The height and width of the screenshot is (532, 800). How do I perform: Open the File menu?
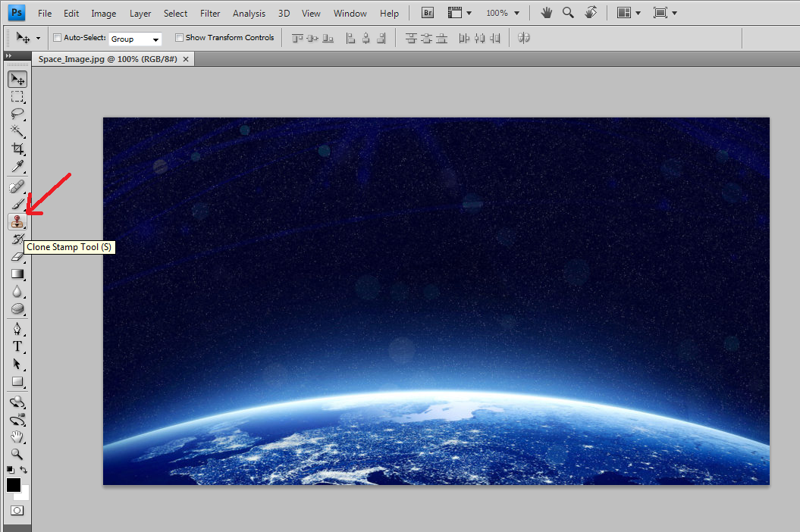pos(45,13)
